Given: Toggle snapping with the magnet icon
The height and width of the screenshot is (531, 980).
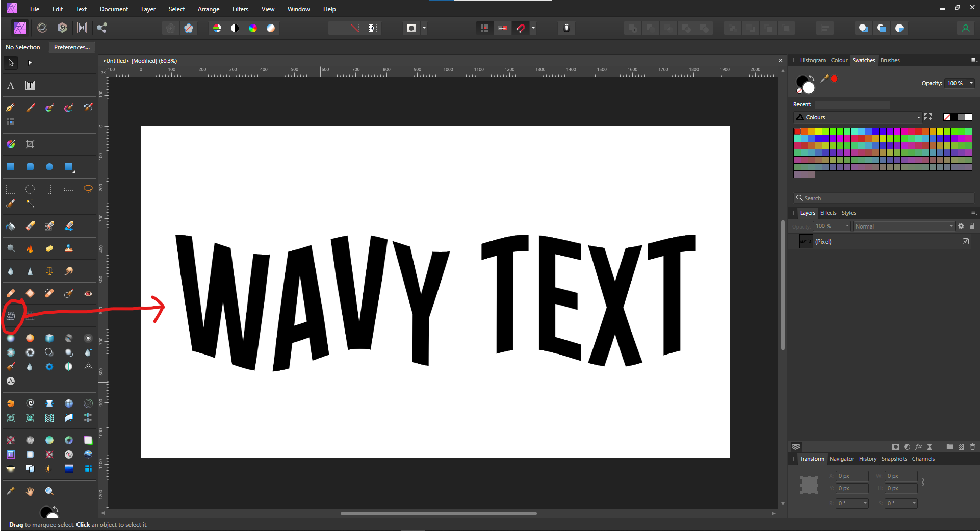Looking at the screenshot, I should (x=521, y=28).
